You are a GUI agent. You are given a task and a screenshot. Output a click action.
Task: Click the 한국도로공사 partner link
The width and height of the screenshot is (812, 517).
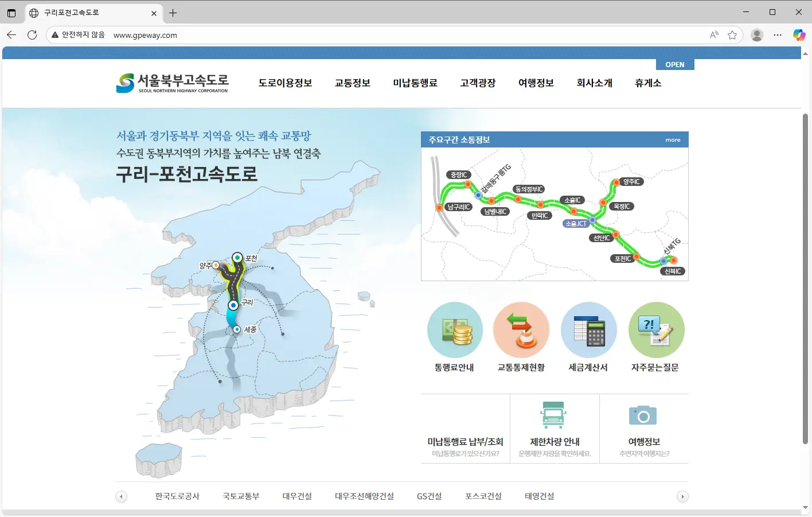click(176, 496)
